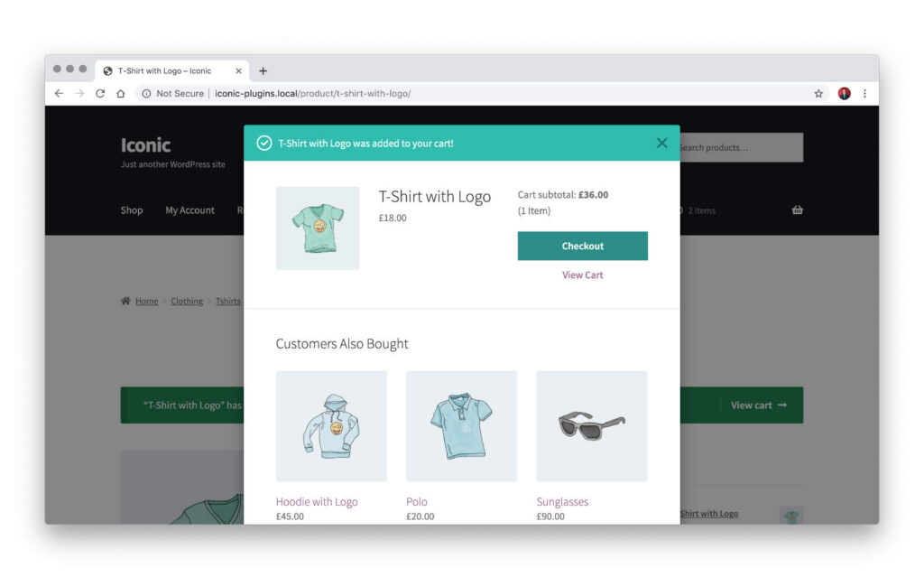
Task: Bookmark the page via the star icon
Action: pyautogui.click(x=818, y=93)
